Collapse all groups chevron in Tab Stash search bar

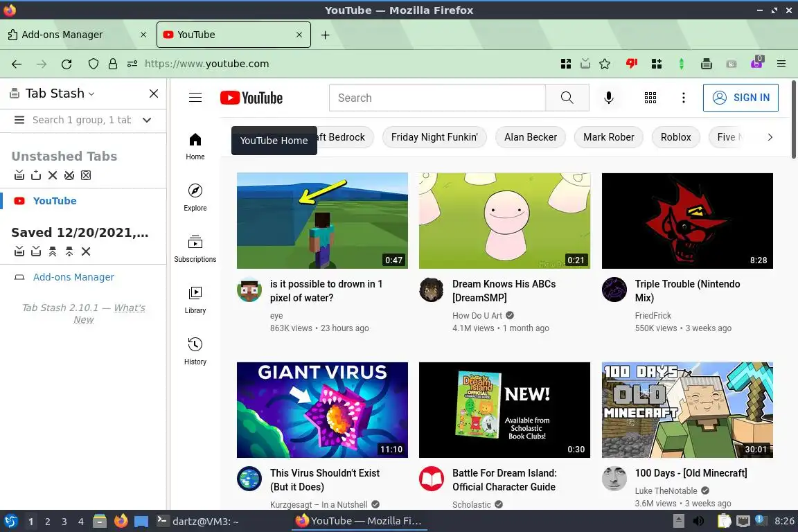click(x=147, y=120)
